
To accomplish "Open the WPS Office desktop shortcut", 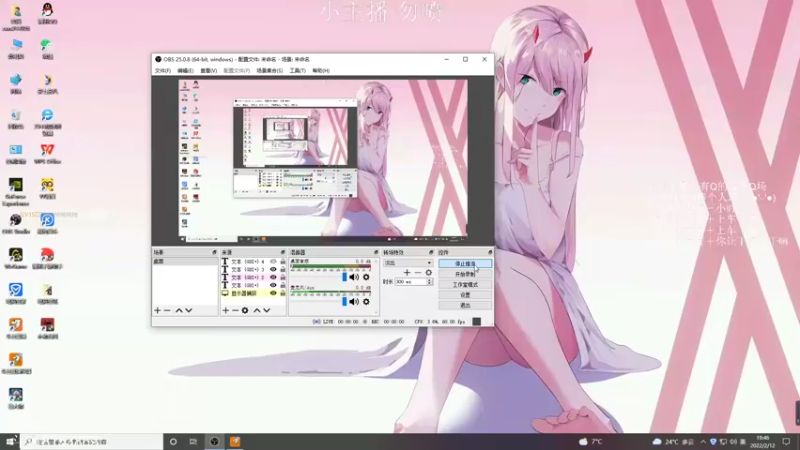I will click(x=47, y=154).
